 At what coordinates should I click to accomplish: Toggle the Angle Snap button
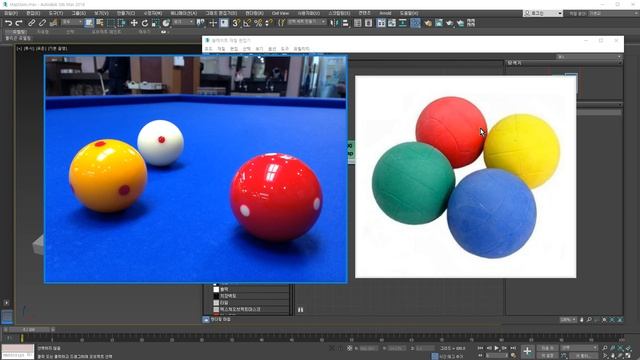pyautogui.click(x=247, y=23)
